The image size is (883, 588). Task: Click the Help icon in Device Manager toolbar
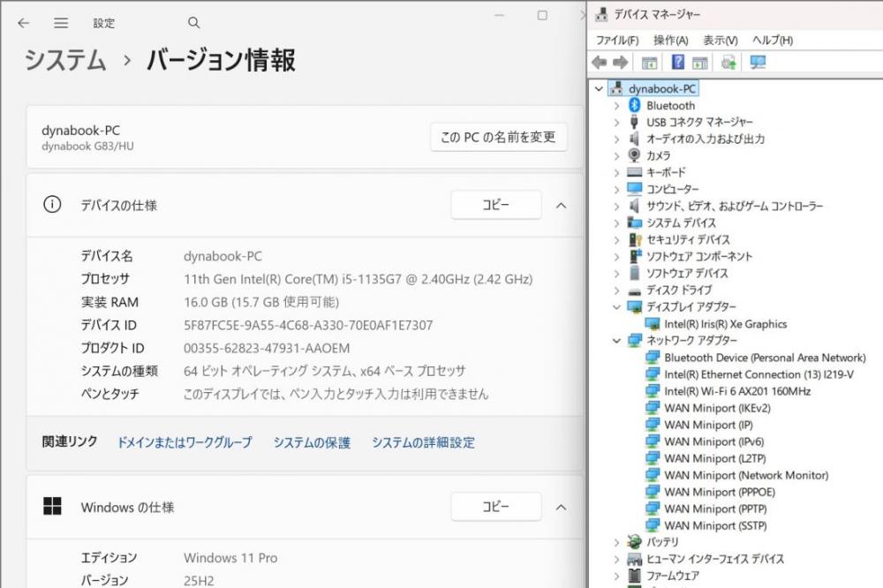pos(678,63)
